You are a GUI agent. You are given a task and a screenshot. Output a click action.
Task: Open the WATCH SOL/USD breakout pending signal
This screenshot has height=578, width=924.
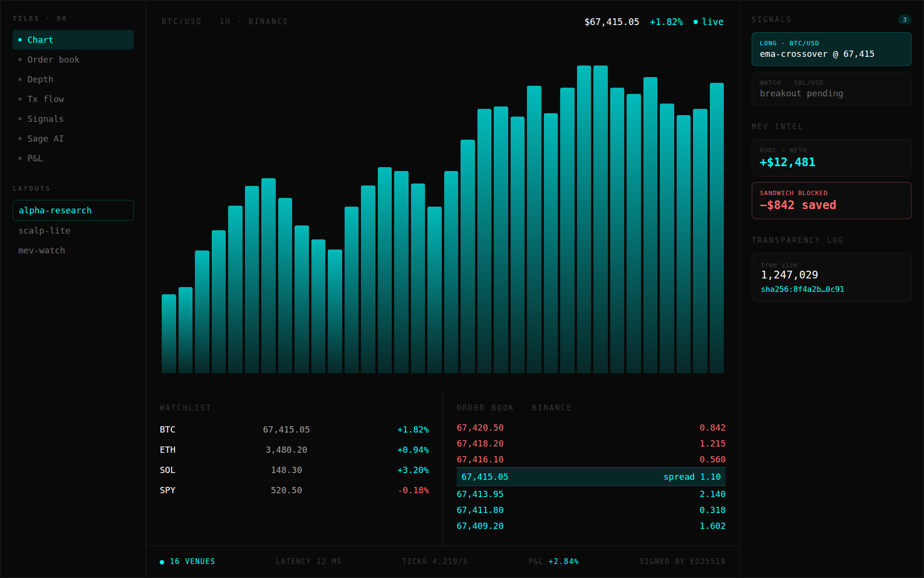pos(831,89)
